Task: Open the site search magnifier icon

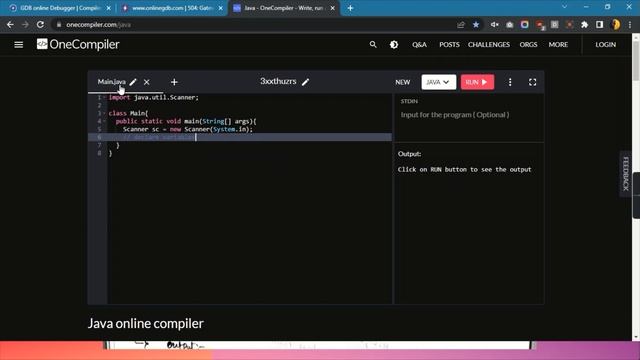Action: pos(373,44)
